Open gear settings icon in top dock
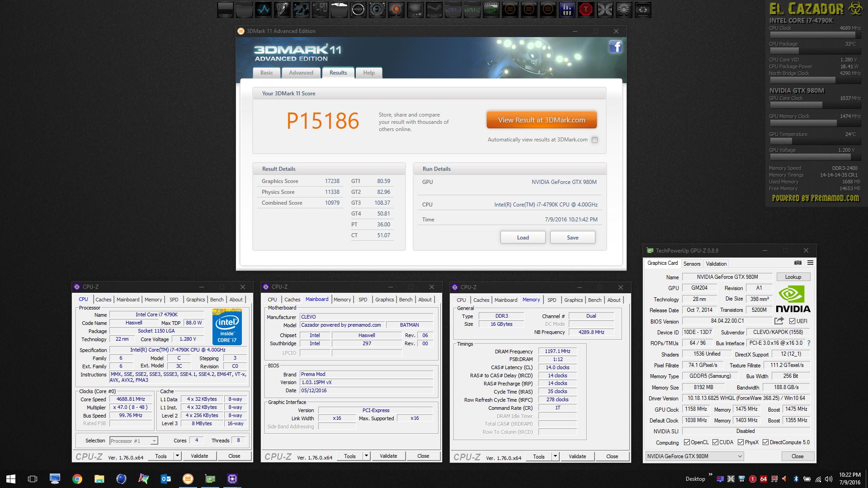The height and width of the screenshot is (488, 868). 624,9
